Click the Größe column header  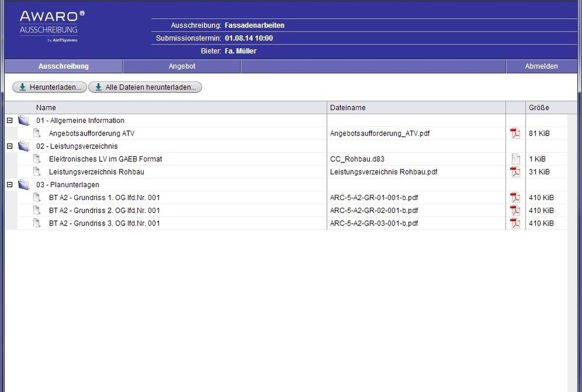point(538,108)
